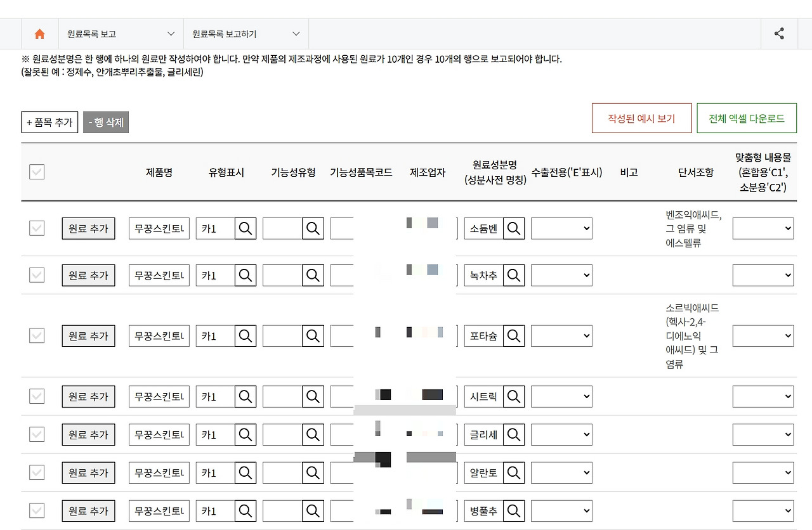Click the search magnifier next to 알란토

(514, 472)
